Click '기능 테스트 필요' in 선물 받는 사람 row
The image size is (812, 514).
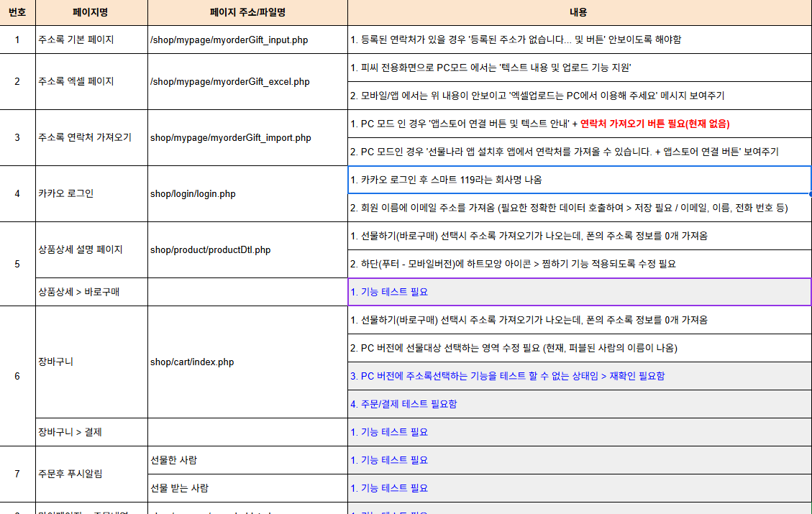pyautogui.click(x=580, y=488)
